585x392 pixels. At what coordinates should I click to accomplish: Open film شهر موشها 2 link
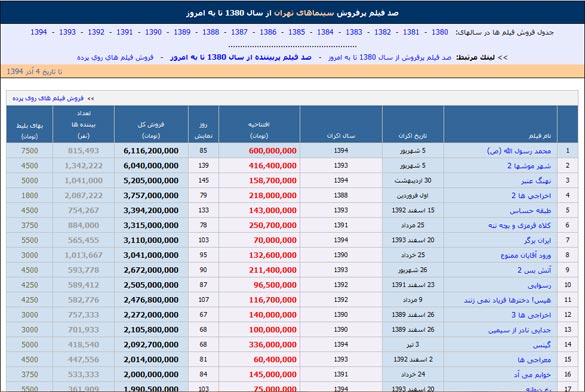529,166
